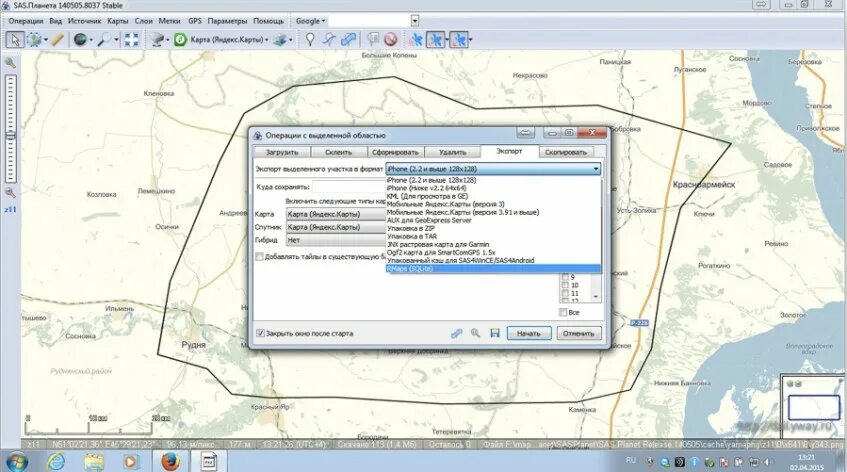Toggle full screen map view

(131, 39)
